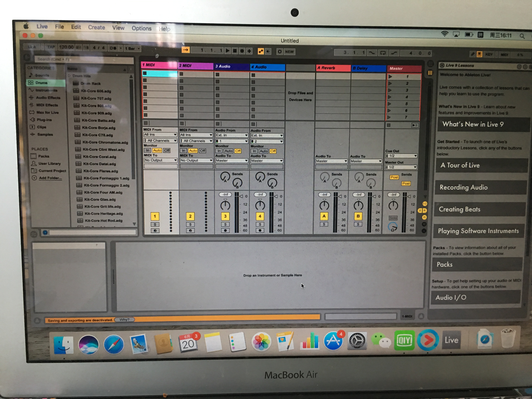Click the transport Stop button
The image size is (532, 399).
[235, 51]
